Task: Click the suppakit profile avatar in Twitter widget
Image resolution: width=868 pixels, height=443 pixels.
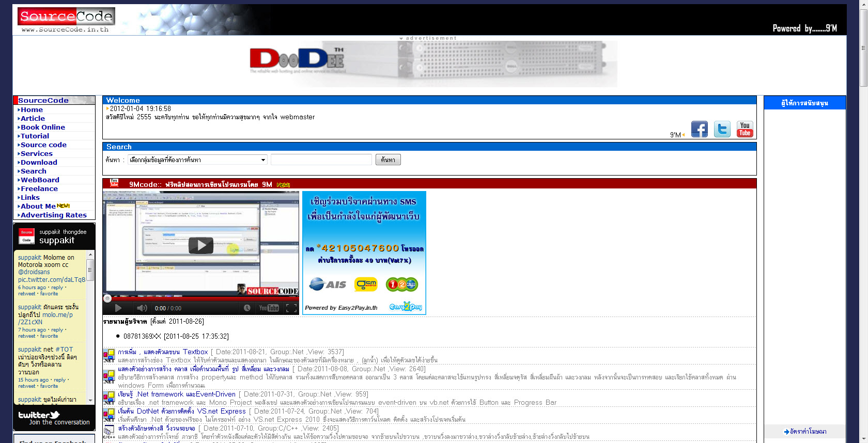Action: pos(27,236)
